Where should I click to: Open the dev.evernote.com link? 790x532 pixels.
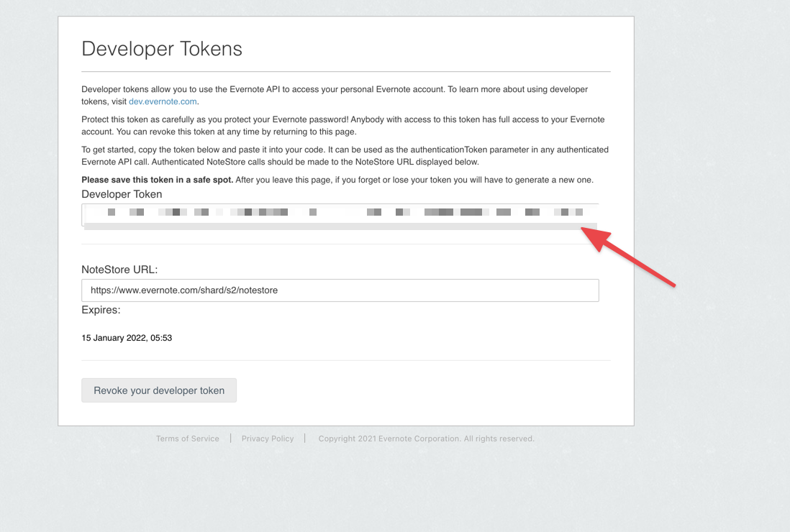click(163, 101)
